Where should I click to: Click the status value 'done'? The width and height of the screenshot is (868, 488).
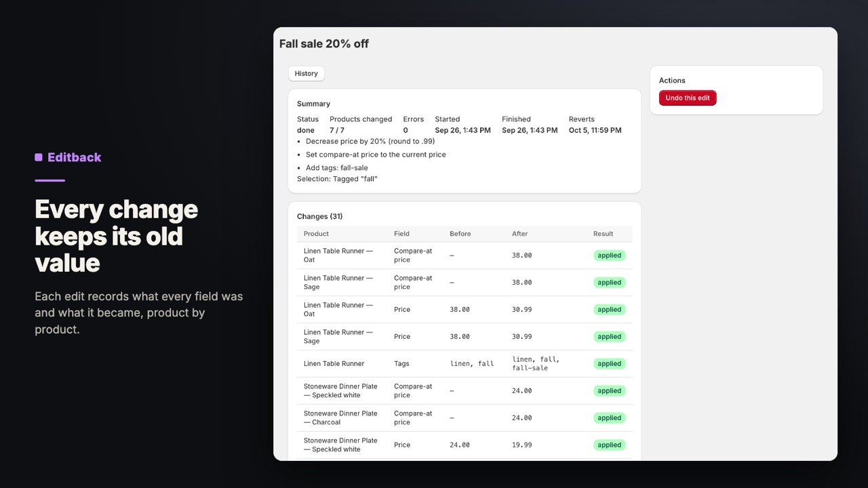[x=306, y=130]
